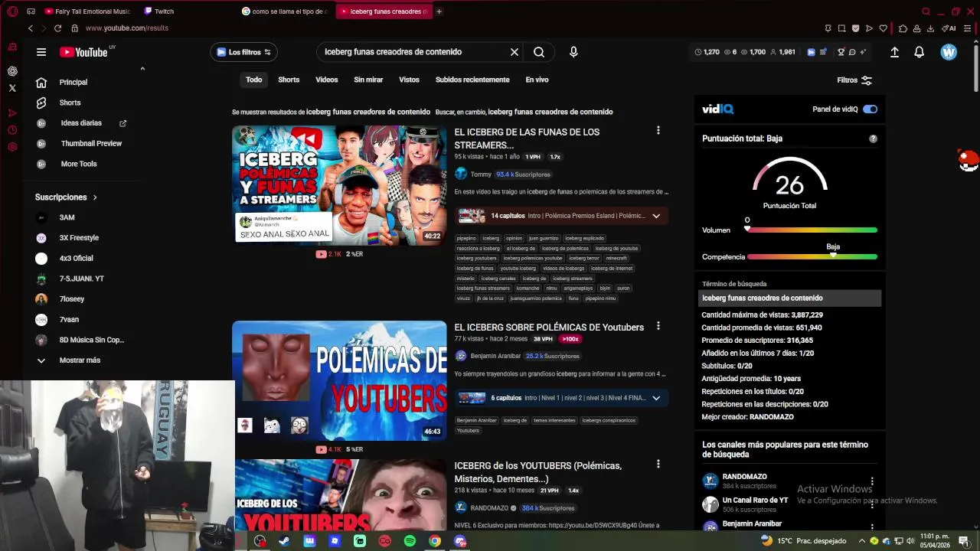980x551 pixels.
Task: Select the En vivo filter chip
Action: point(537,80)
